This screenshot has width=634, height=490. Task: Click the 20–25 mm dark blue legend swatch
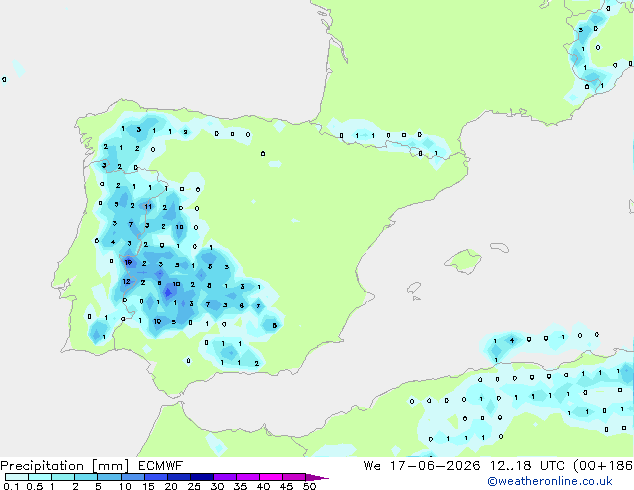pyautogui.click(x=178, y=477)
